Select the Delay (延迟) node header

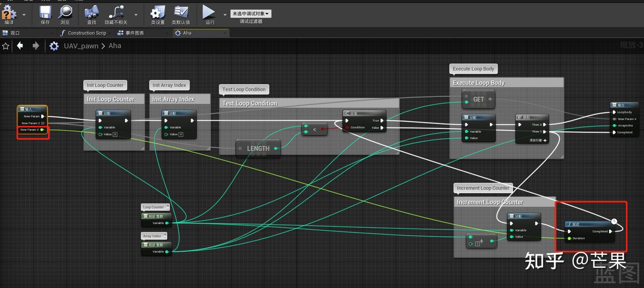point(590,224)
